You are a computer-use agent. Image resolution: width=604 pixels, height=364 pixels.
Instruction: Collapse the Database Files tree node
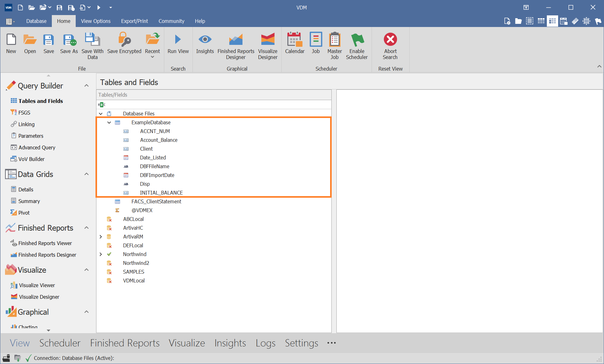[101, 114]
